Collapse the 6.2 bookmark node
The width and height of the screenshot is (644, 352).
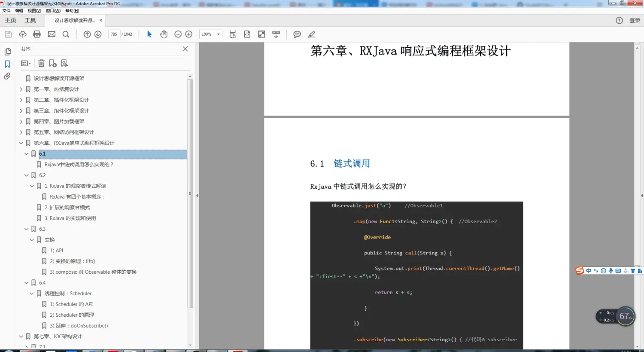[27, 175]
